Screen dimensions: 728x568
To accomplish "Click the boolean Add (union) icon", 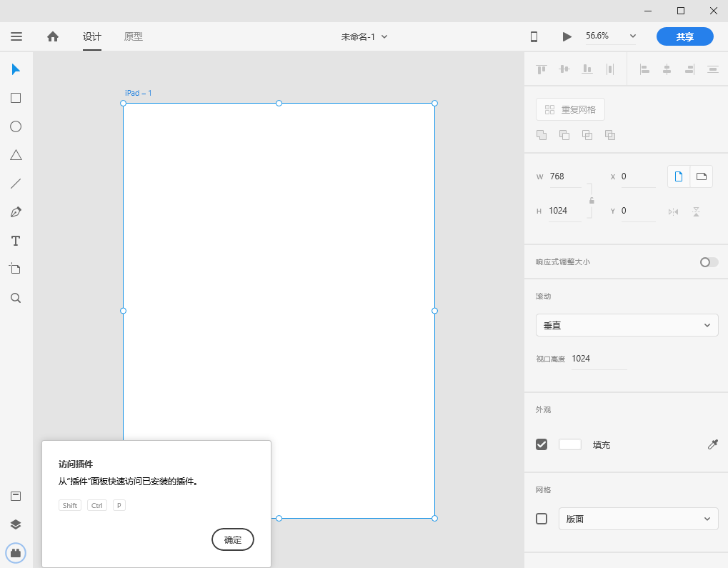I will 542,135.
